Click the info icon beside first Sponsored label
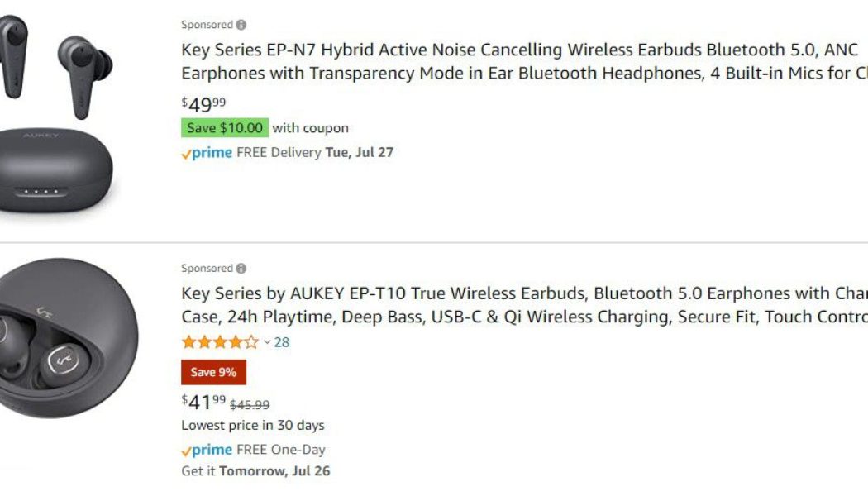 point(241,24)
